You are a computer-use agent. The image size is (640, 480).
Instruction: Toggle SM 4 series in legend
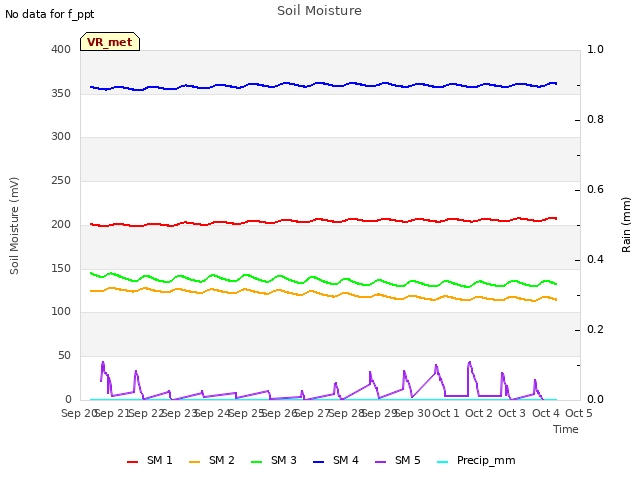click(336, 460)
